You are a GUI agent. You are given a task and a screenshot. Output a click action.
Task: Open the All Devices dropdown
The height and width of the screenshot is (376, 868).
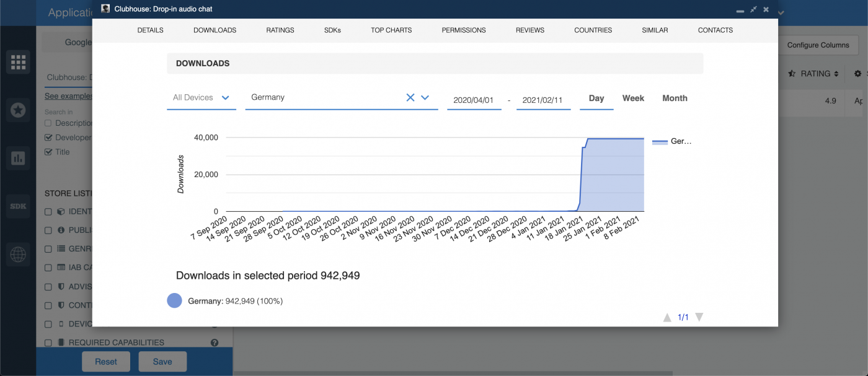pos(201,97)
